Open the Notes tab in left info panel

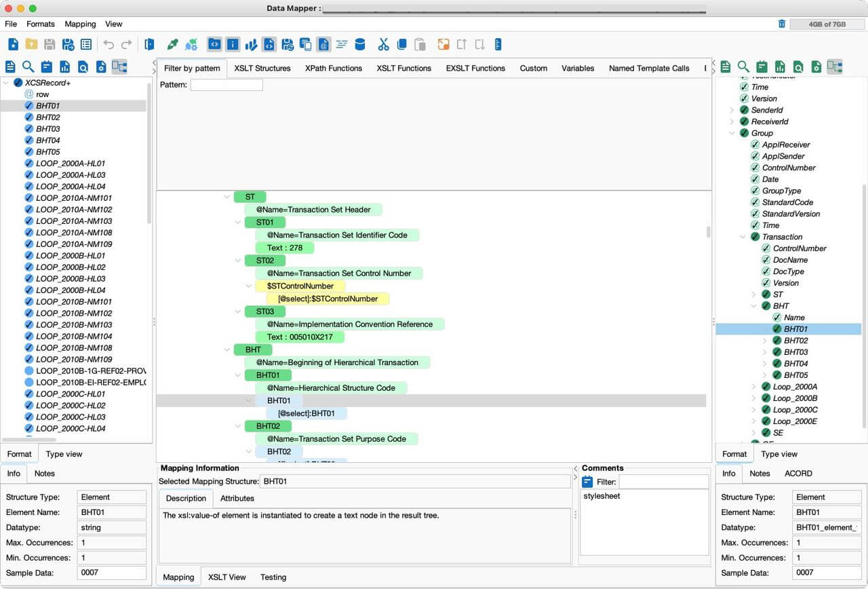point(45,473)
